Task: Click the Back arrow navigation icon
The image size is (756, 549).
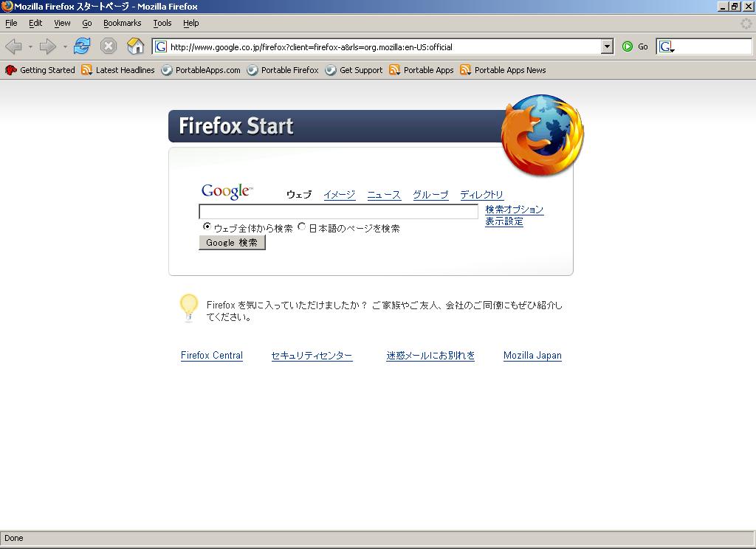Action: 13,46
